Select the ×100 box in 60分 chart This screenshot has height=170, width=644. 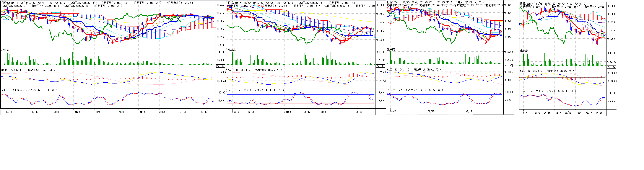611,67
